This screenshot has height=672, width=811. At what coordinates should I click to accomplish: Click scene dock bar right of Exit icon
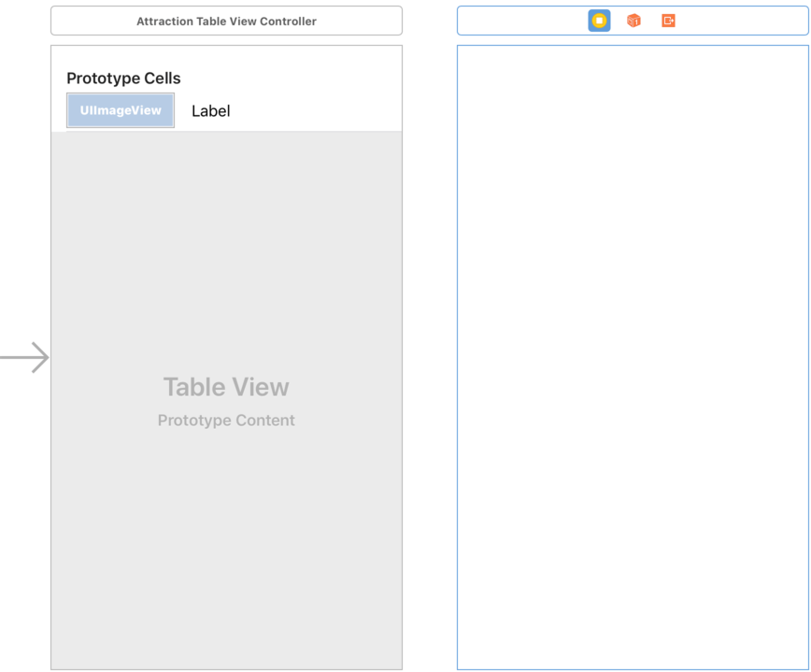coord(747,21)
